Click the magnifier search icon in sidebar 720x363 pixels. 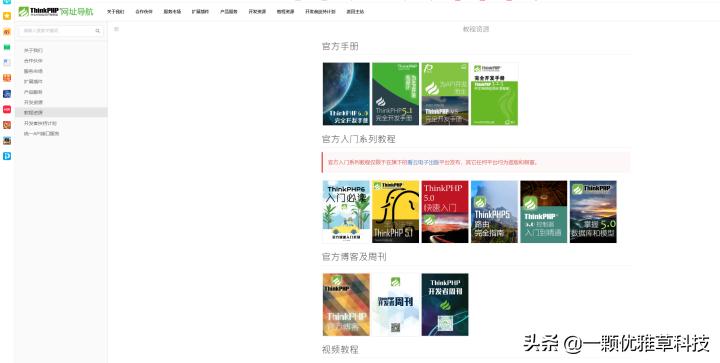coord(97,31)
